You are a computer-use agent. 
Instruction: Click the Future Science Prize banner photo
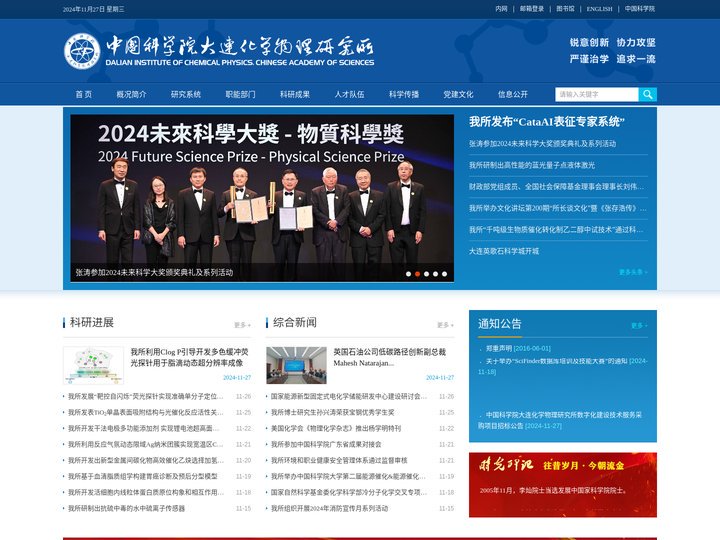[262, 198]
